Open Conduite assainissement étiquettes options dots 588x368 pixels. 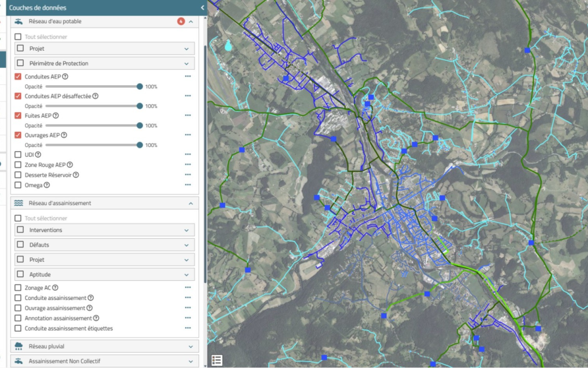[188, 328]
